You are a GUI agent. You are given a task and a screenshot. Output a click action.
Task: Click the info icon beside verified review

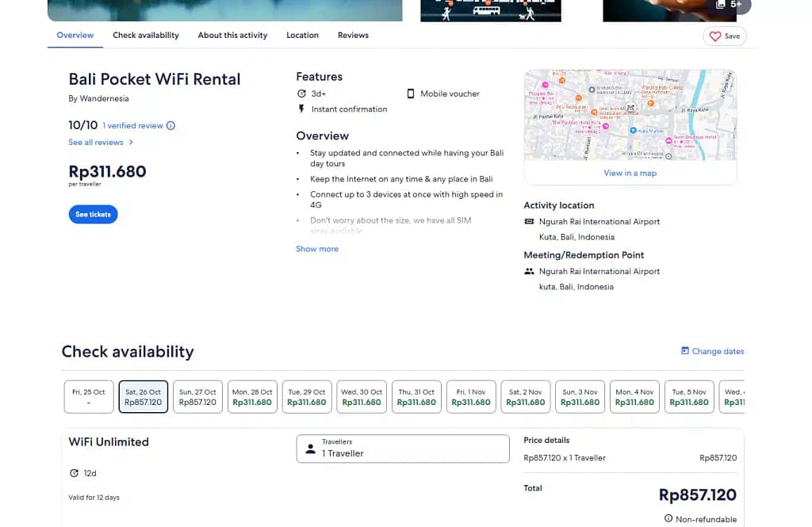[x=170, y=126]
